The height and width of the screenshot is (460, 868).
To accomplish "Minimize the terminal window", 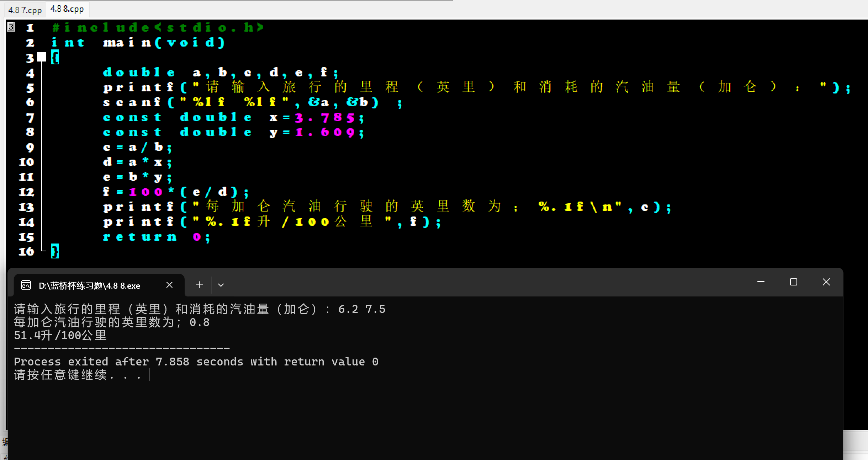I will pos(761,282).
